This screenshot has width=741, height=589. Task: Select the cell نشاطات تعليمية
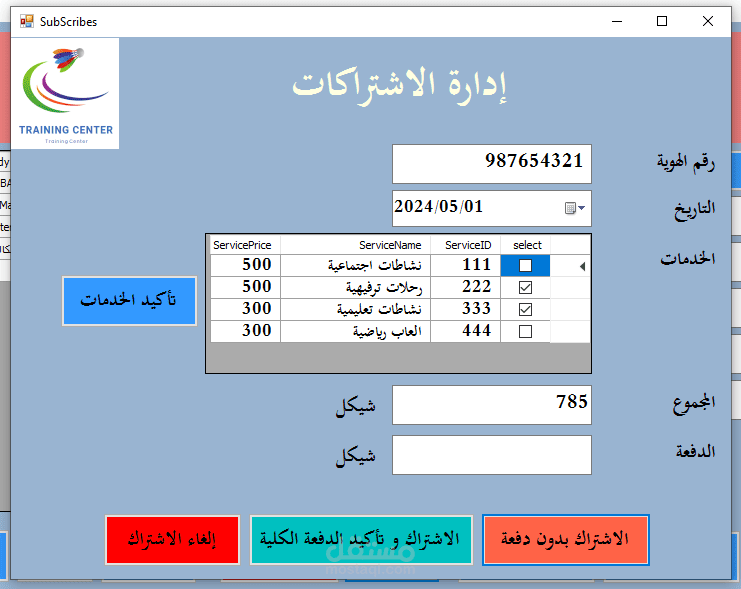(355, 310)
